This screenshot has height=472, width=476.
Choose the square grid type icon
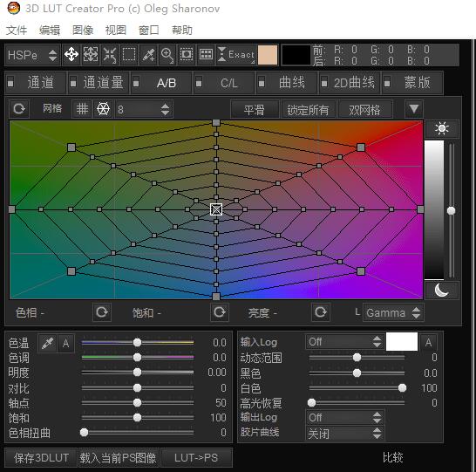82,109
